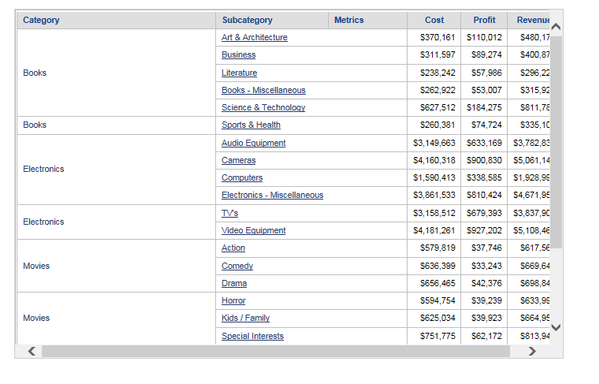The width and height of the screenshot is (599, 384).
Task: Click the scroll down arrow icon
Action: [x=556, y=327]
